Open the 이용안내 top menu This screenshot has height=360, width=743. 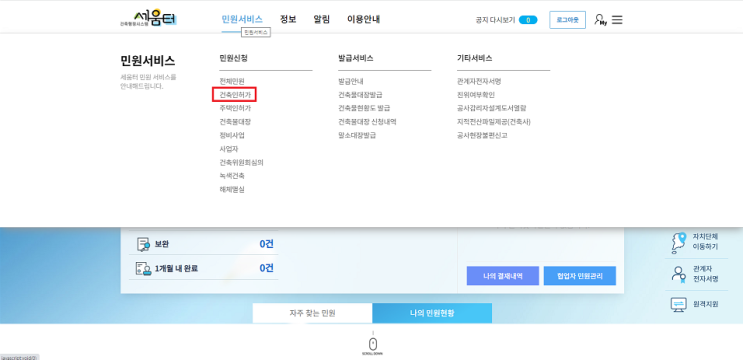coord(363,19)
